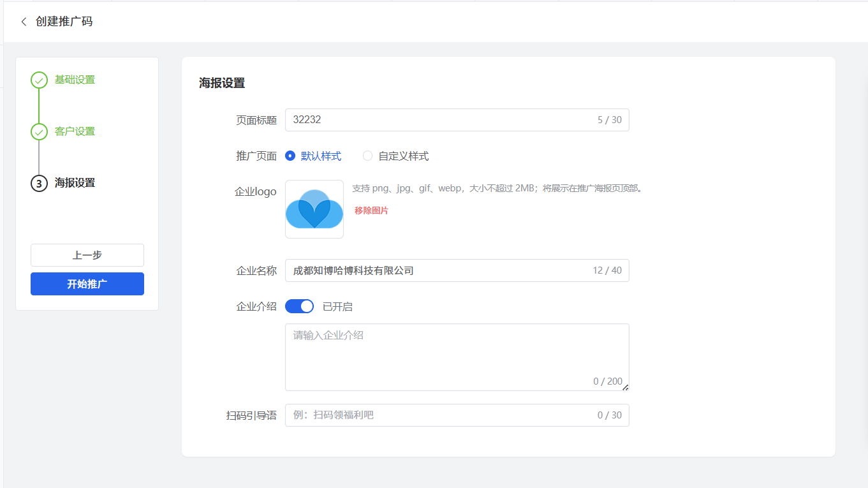Click the 页面标题 field label
The width and height of the screenshot is (868, 488).
[256, 120]
